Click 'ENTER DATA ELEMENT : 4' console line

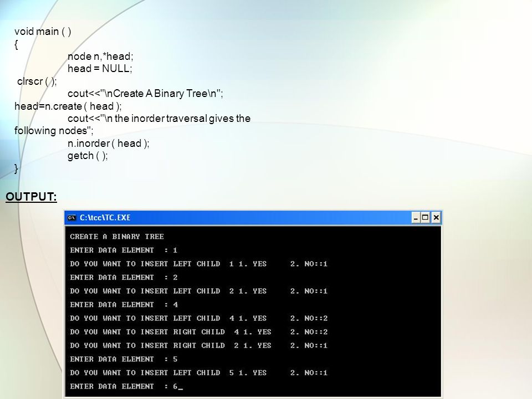pos(124,305)
